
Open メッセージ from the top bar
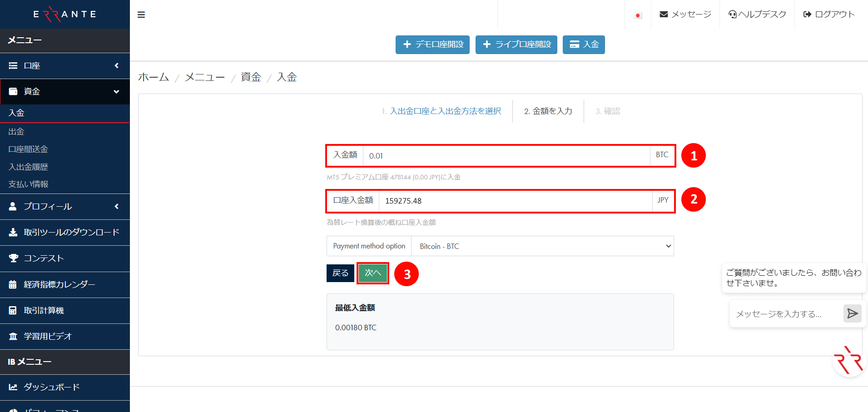[x=685, y=15]
